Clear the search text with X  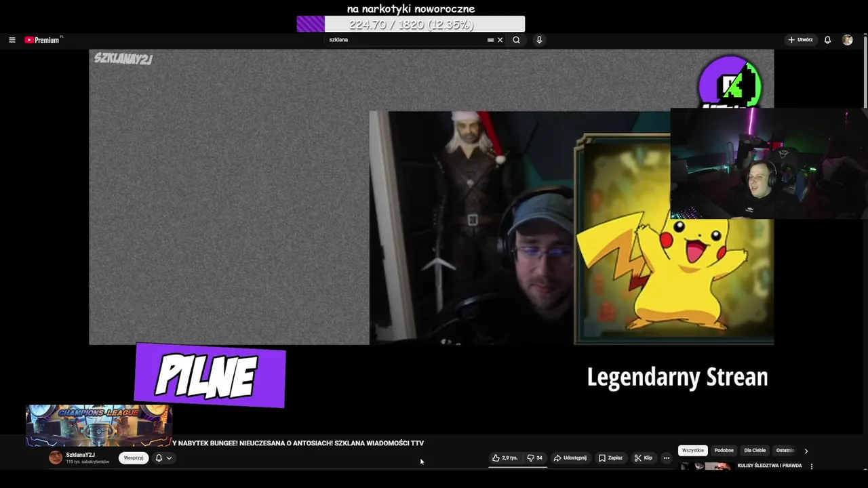500,40
